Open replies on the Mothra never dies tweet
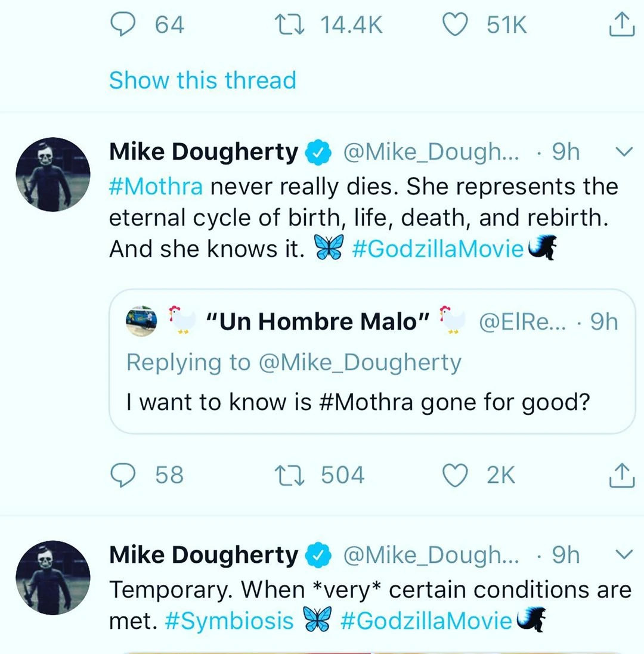This screenshot has width=644, height=654. (x=124, y=475)
